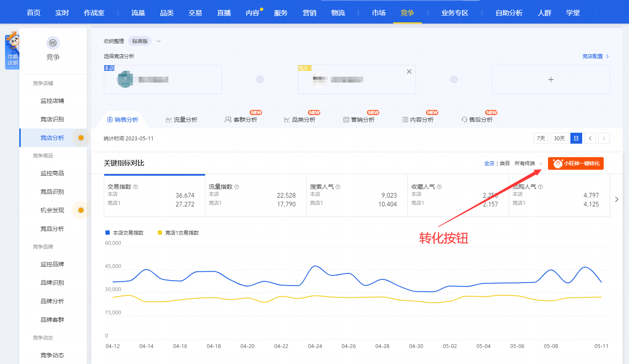Open the 所有终端 terminal dropdown

coord(528,163)
